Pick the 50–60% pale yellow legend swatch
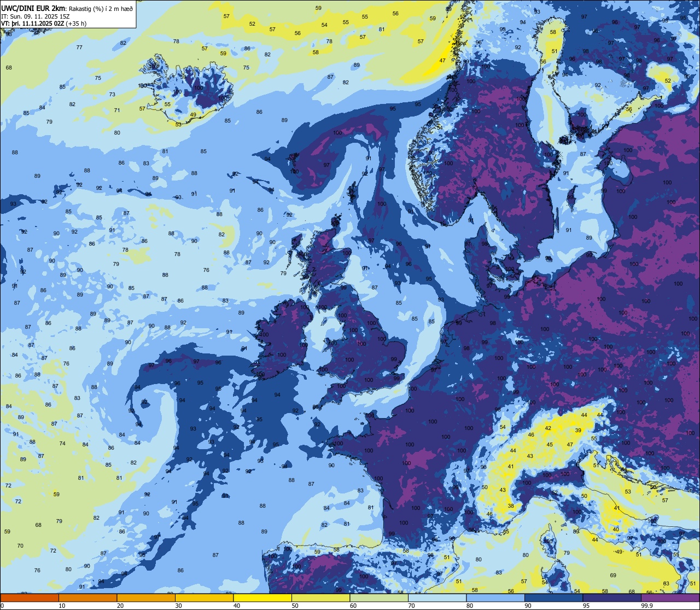Image resolution: width=700 pixels, height=610 pixels. [x=320, y=597]
